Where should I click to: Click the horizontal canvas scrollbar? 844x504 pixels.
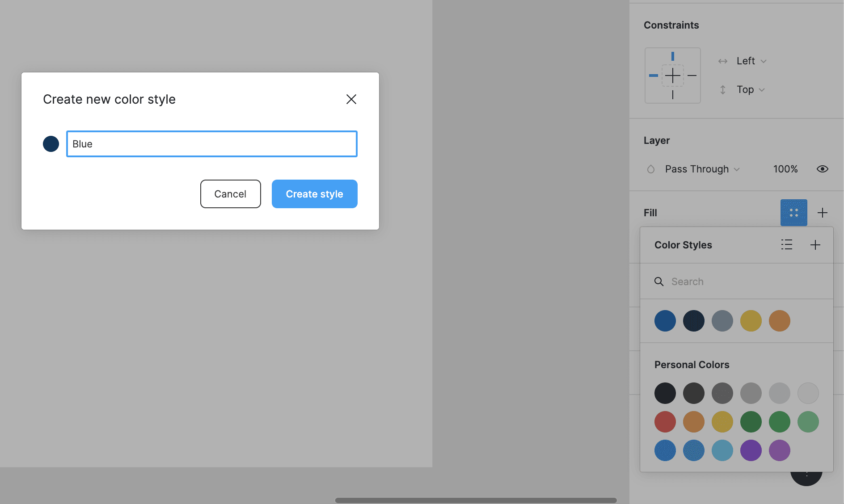(x=476, y=500)
